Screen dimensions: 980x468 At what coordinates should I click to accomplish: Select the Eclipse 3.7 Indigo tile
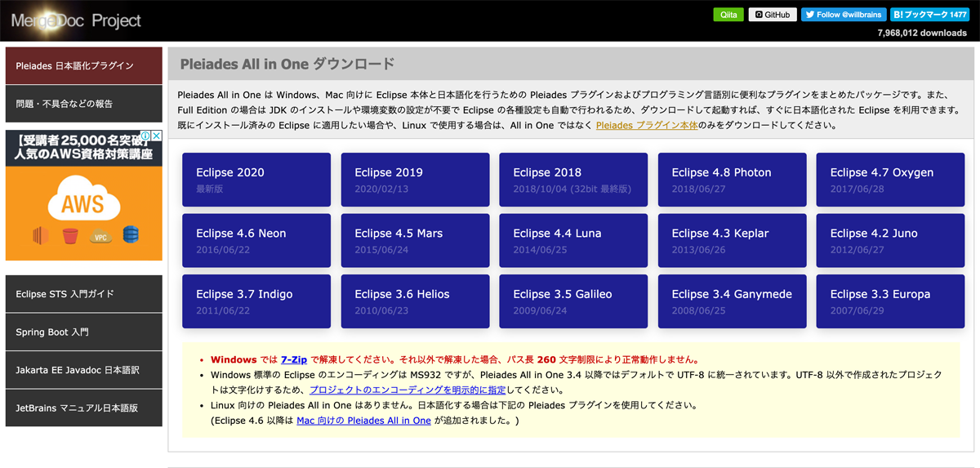tap(256, 301)
